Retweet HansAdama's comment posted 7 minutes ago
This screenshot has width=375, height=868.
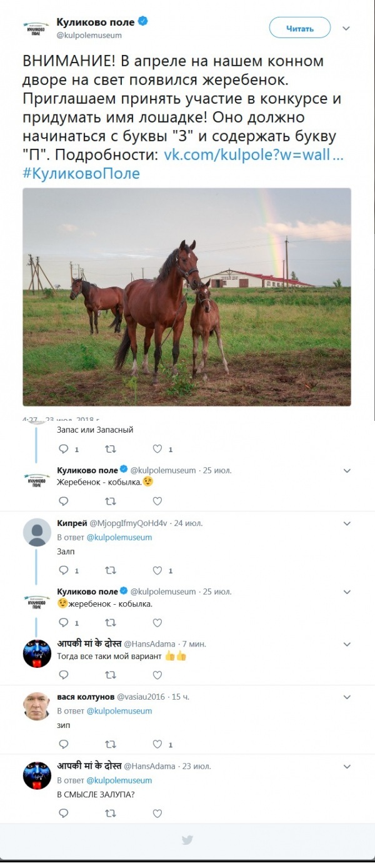(x=110, y=675)
